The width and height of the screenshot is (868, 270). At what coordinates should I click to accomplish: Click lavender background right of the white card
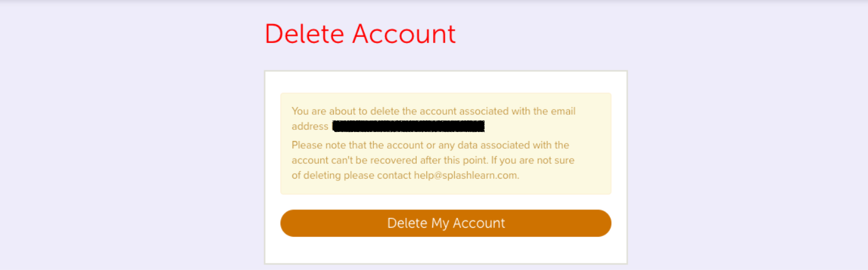745,163
